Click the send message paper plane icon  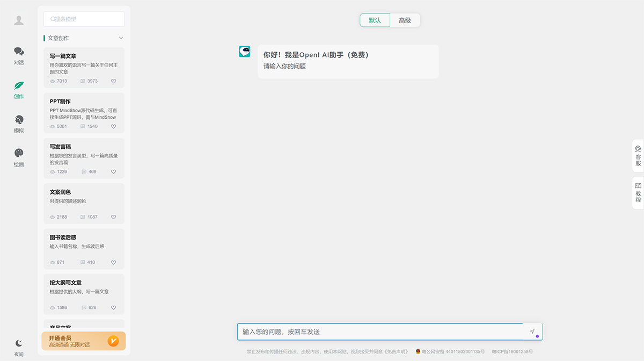click(532, 331)
